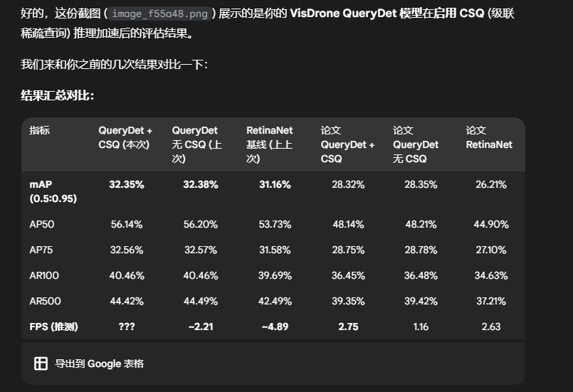Screen dimensions: 573x392
Task: Click the Google Sheets export table icon
Action: coord(41,364)
